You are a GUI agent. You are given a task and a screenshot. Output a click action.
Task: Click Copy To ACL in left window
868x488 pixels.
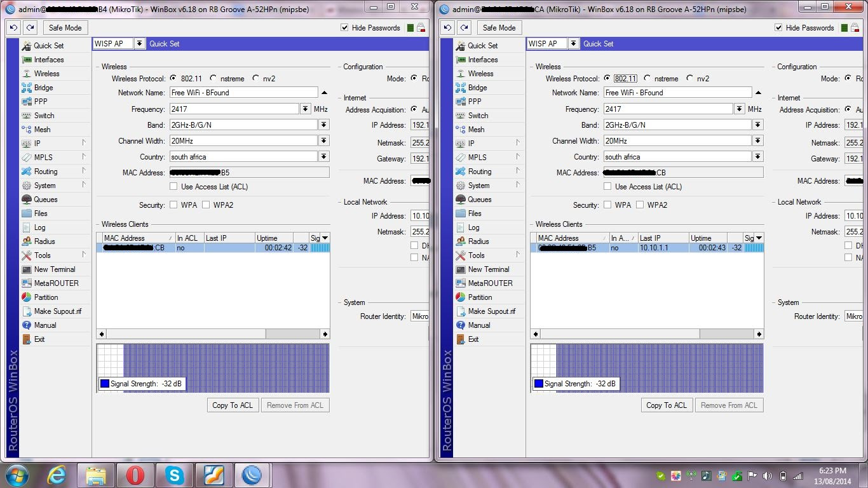tap(233, 405)
